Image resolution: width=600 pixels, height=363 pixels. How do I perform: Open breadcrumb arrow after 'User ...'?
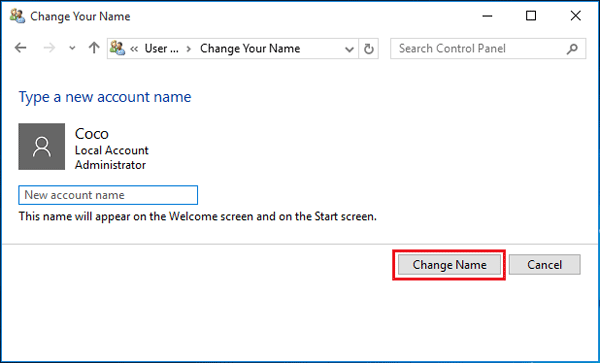pyautogui.click(x=189, y=49)
